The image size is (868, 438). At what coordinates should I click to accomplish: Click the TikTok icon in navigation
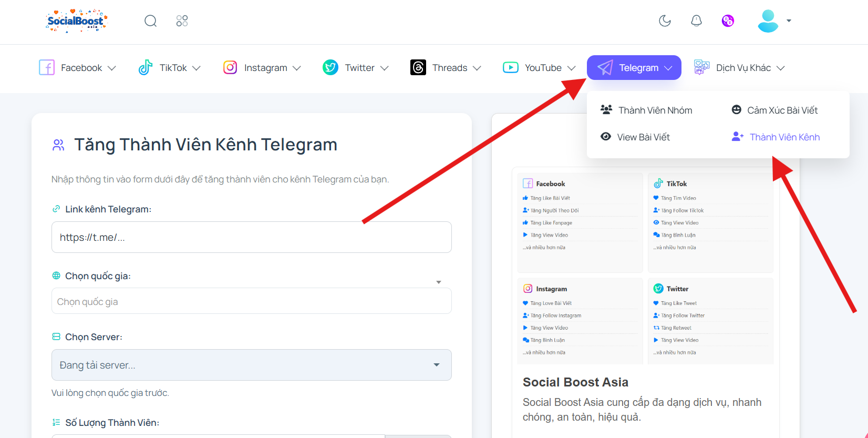point(146,67)
